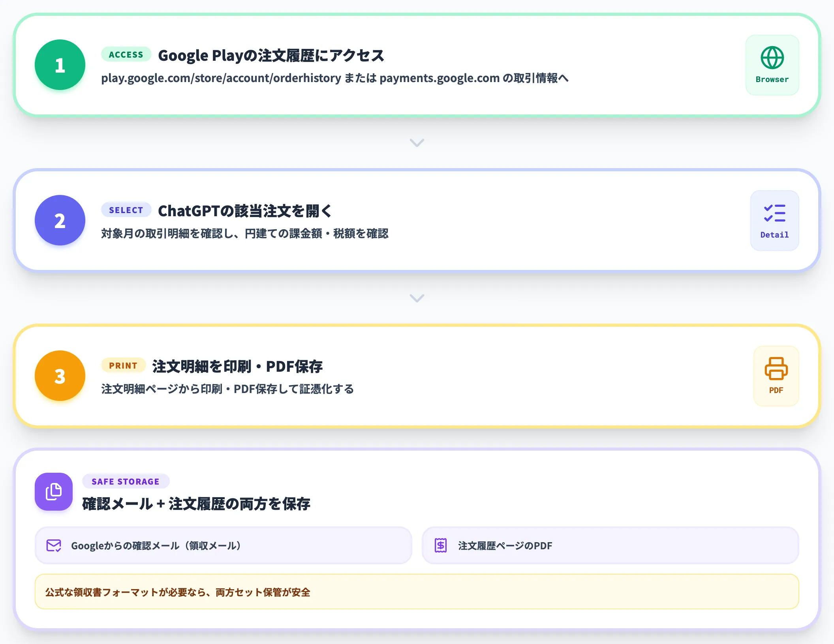
Task: Click the Browser label text
Action: [772, 79]
